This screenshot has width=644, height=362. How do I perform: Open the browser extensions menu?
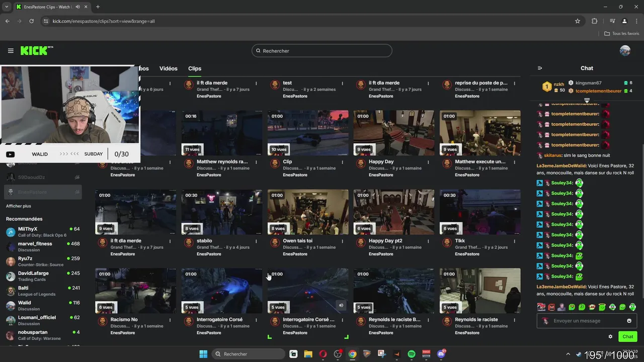click(x=595, y=21)
